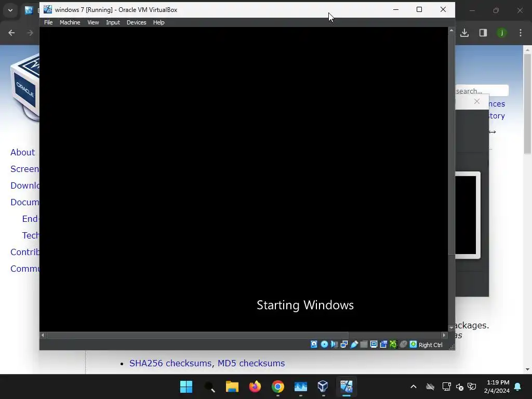The width and height of the screenshot is (532, 399).
Task: Open File Explorer from the taskbar
Action: 232,387
